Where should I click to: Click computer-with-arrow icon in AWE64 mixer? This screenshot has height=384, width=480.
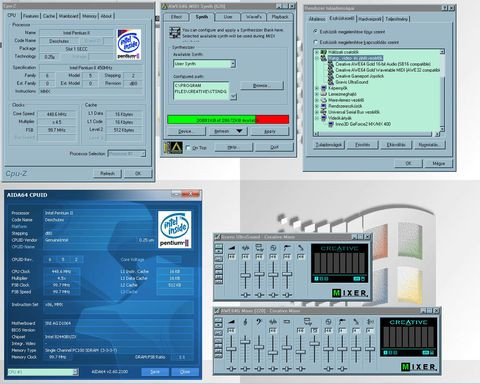click(x=307, y=322)
